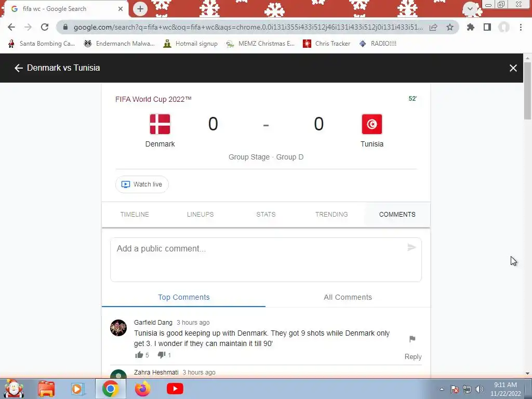Click the page vertical scrollbar thumb
532x399 pixels.
click(x=527, y=91)
